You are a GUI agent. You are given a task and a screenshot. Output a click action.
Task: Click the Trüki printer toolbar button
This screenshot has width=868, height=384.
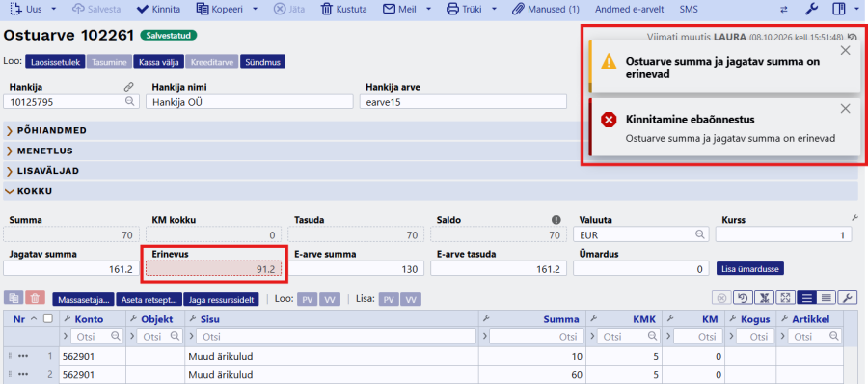pos(465,9)
